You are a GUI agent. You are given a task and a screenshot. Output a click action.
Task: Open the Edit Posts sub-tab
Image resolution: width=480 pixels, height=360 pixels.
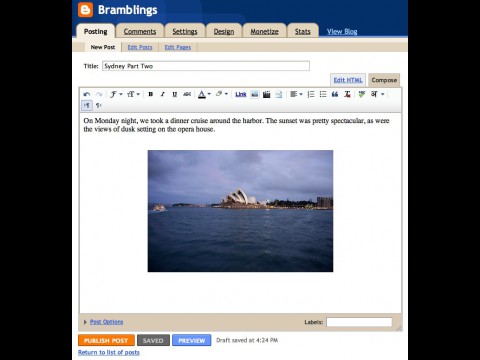(x=140, y=47)
